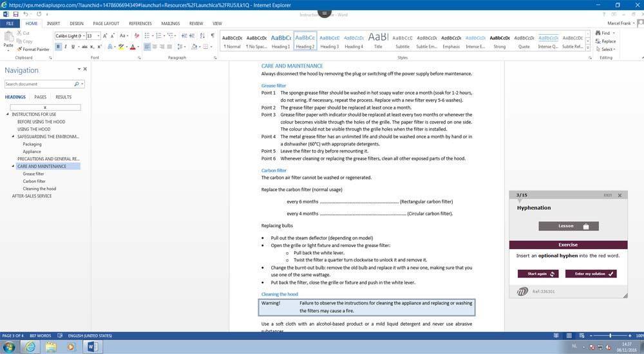Open the PAGE LAYOUT ribbon tab
This screenshot has height=354, width=644.
pos(106,23)
